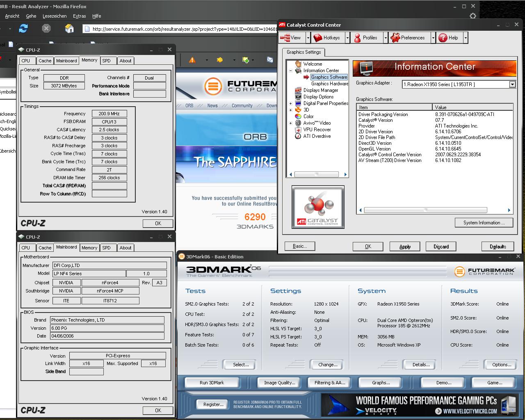Open the Lesezeichen menu in Firefox

pyautogui.click(x=55, y=16)
